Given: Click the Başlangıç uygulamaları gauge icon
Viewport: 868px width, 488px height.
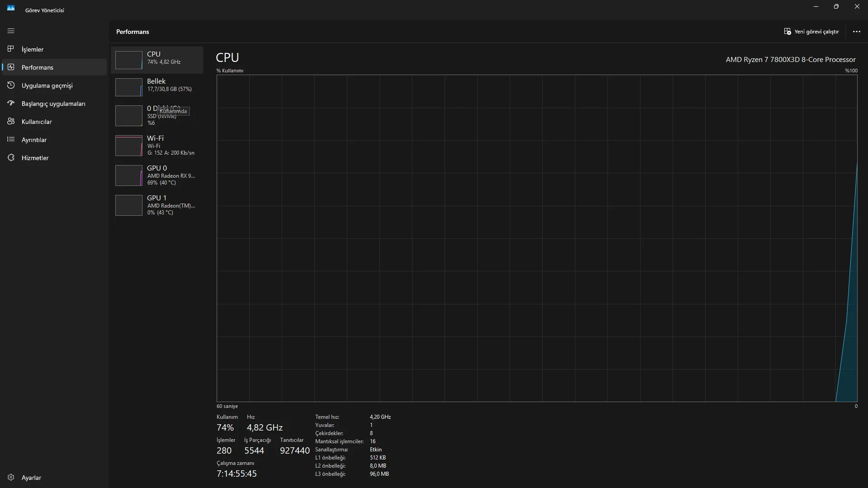Looking at the screenshot, I should click(x=11, y=103).
